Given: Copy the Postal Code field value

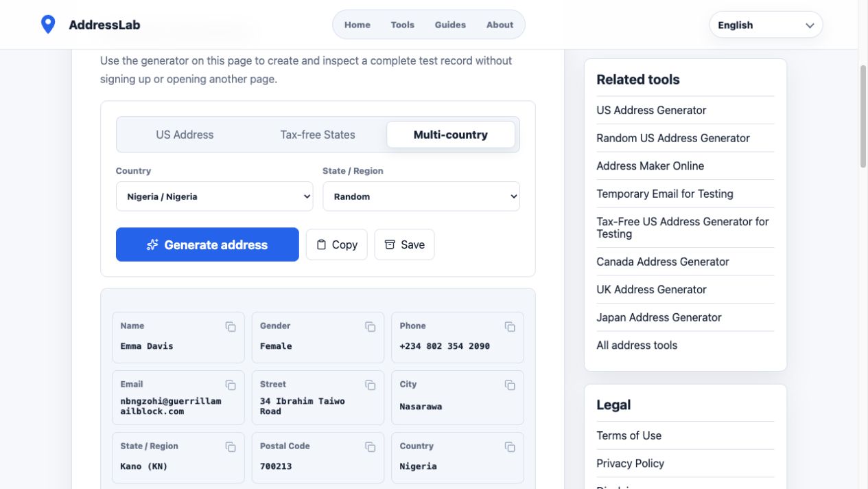Looking at the screenshot, I should click(x=371, y=447).
